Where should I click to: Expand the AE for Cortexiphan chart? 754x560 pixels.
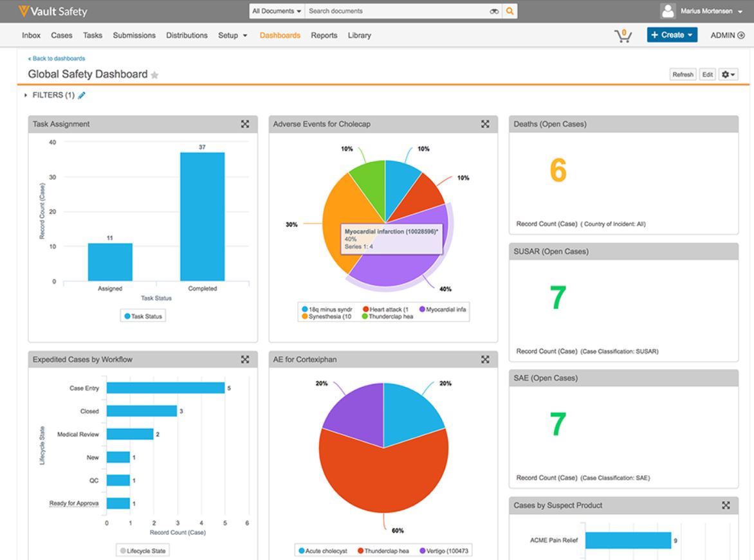(485, 359)
